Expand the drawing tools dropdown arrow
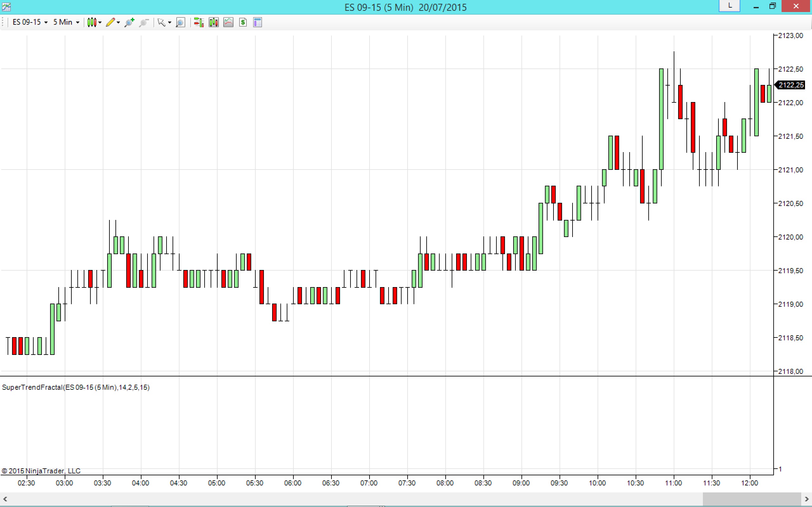Image resolution: width=812 pixels, height=507 pixels. [118, 22]
